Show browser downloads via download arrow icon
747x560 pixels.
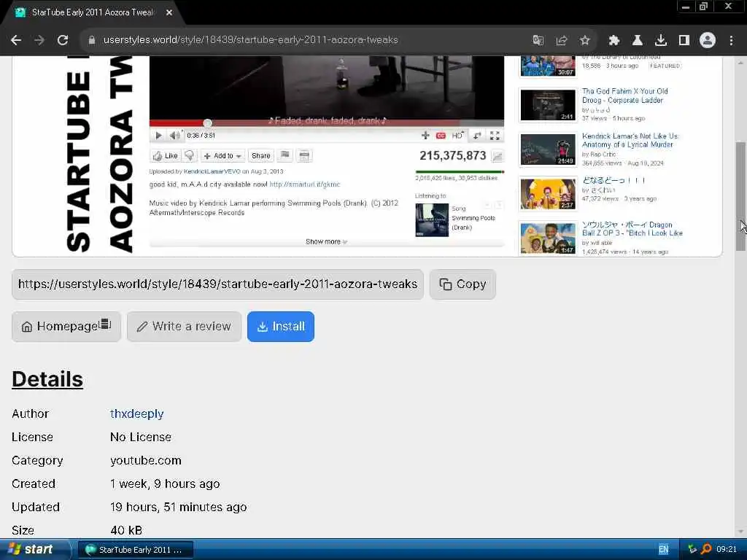pyautogui.click(x=660, y=40)
